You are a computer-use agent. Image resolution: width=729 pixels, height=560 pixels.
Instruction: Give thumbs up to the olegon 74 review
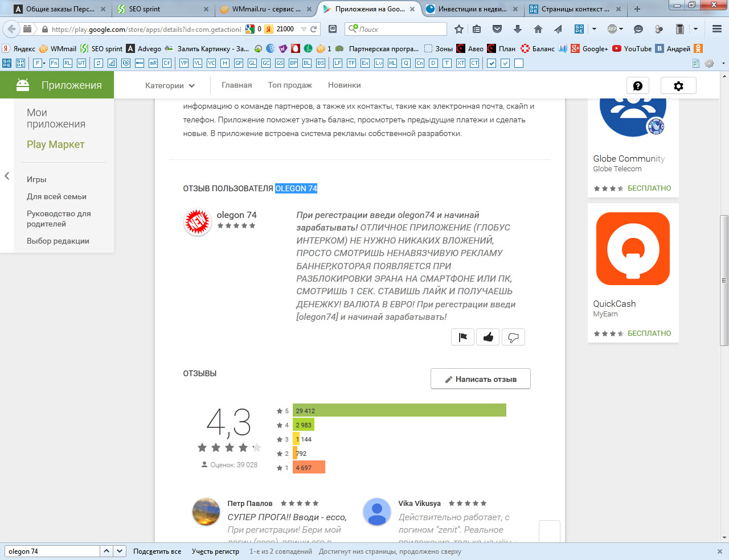point(488,337)
